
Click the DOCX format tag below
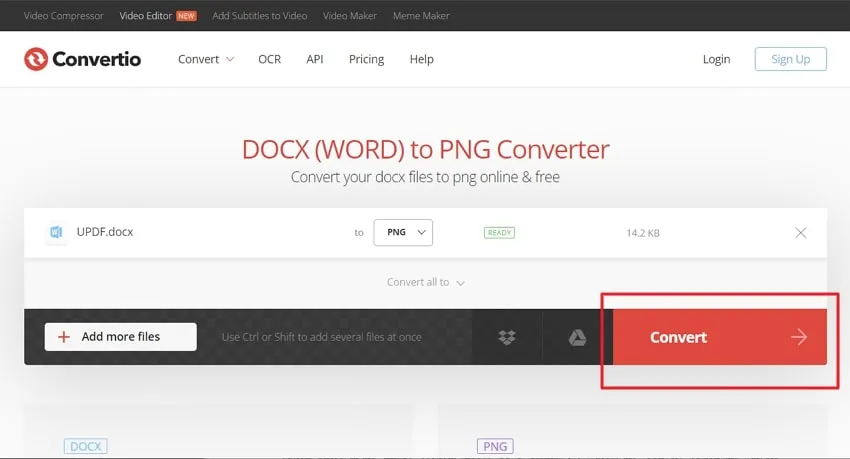[x=86, y=446]
